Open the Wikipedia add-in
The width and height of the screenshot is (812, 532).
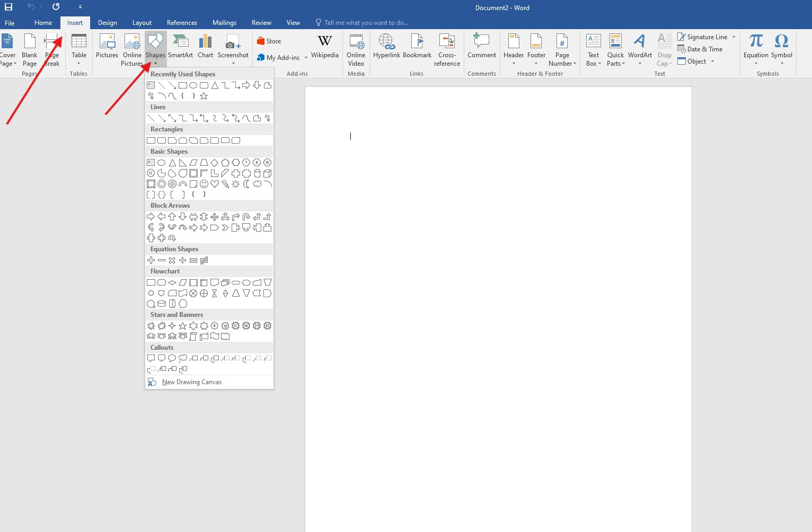[324, 47]
